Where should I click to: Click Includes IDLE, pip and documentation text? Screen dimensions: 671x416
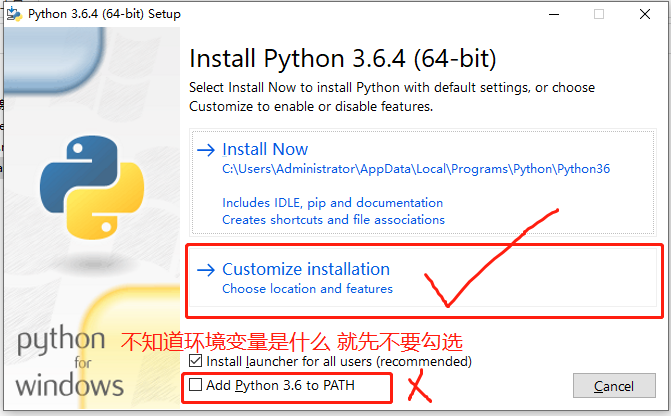(333, 203)
